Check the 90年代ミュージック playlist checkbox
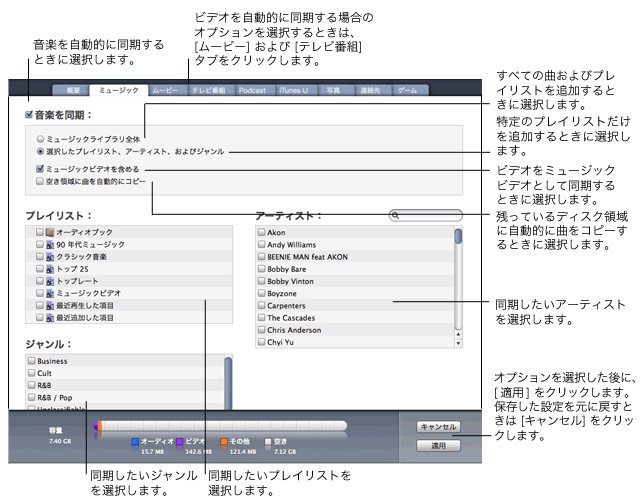 40,244
